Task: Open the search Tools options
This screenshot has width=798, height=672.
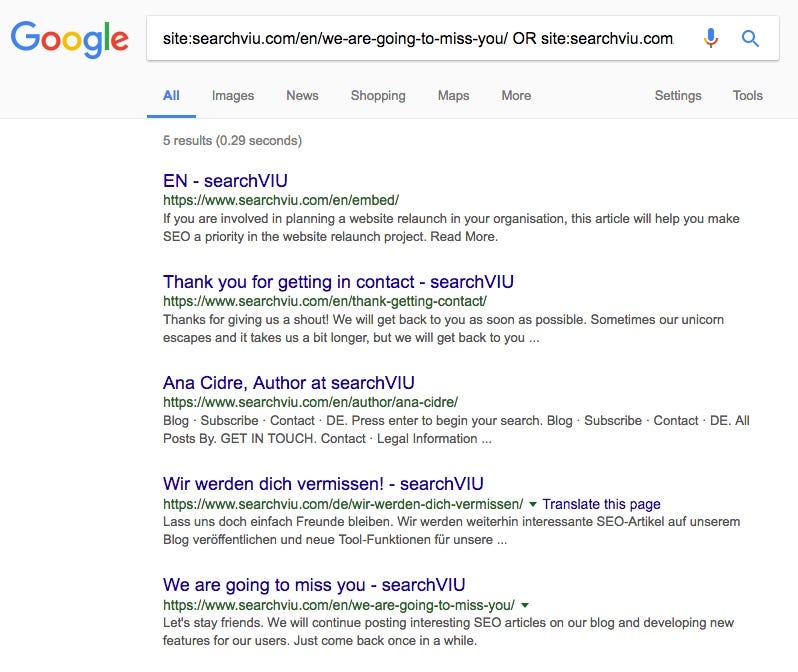Action: tap(748, 96)
